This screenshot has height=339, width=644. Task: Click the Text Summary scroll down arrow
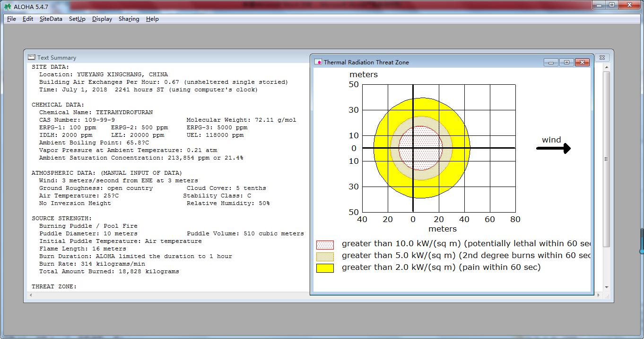coord(607,287)
